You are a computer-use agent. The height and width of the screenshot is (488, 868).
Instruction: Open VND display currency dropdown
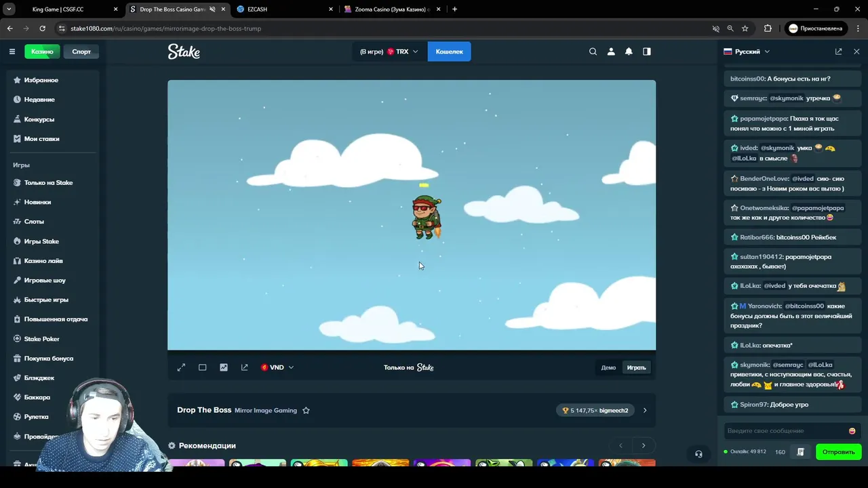[277, 367]
